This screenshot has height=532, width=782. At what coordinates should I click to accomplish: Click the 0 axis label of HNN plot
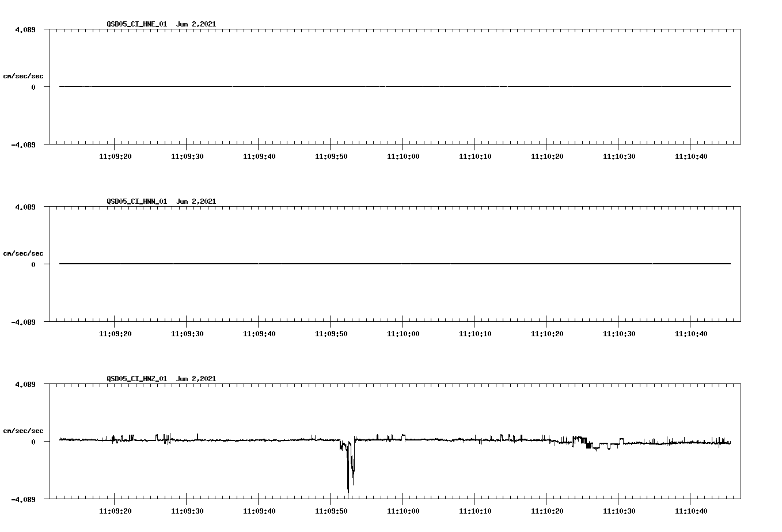pyautogui.click(x=33, y=264)
